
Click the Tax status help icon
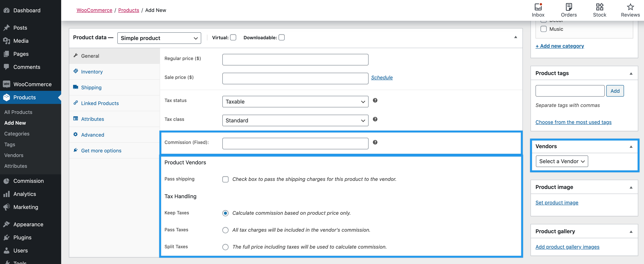pyautogui.click(x=375, y=100)
